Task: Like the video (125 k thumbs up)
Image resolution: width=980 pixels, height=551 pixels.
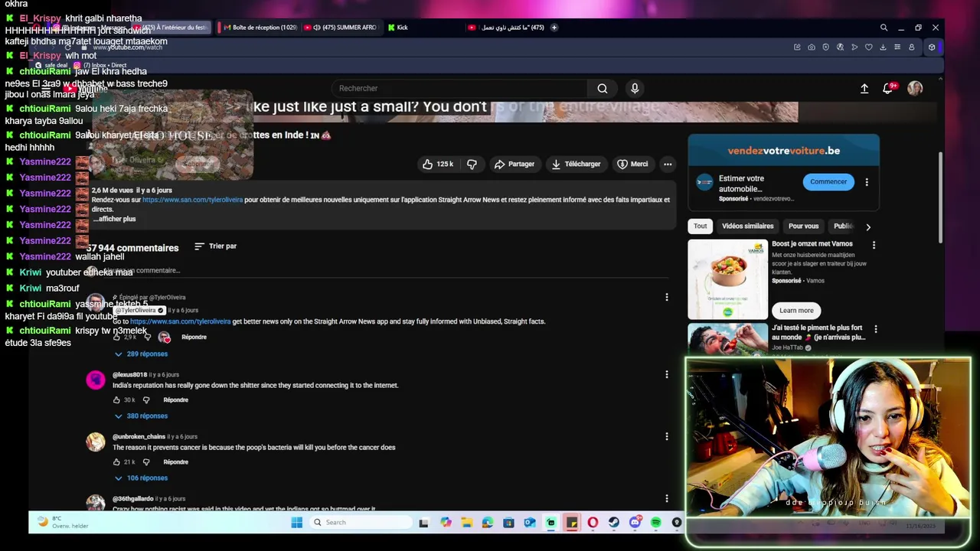Action: [x=437, y=164]
